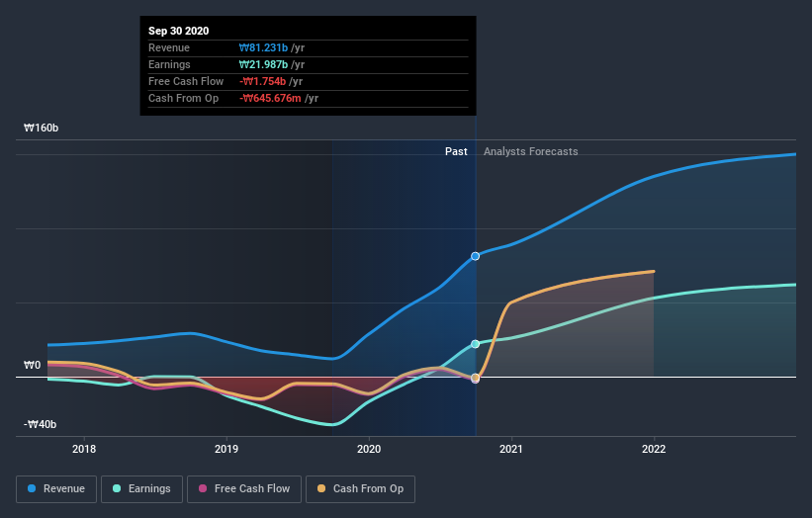Viewport: 812px width, 518px height.
Task: Select the Cash From Op data point at zero line
Action: click(476, 378)
